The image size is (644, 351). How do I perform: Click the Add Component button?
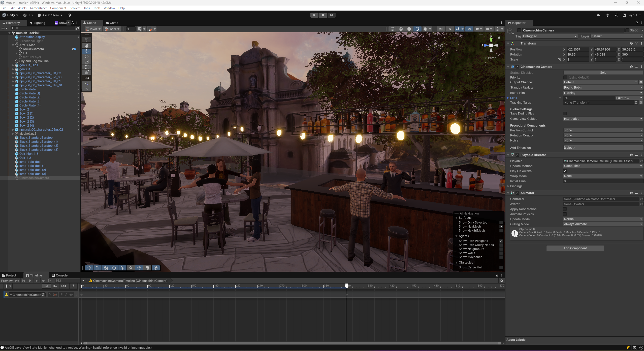coord(575,248)
